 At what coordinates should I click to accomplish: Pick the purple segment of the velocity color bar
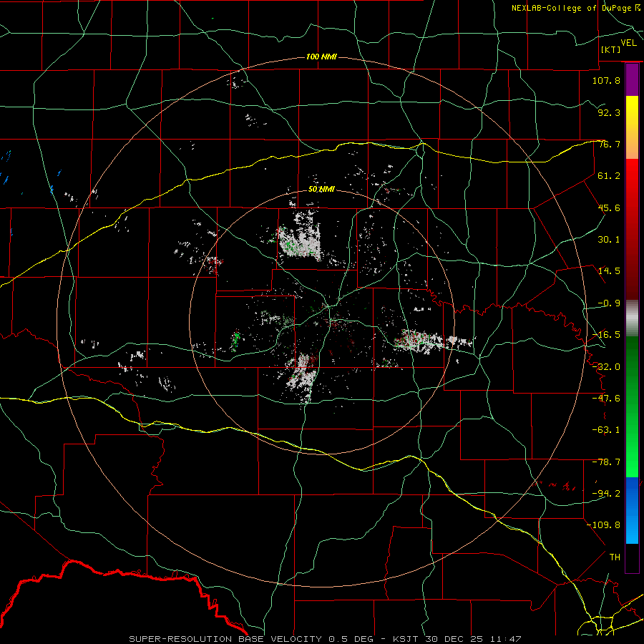(x=632, y=79)
